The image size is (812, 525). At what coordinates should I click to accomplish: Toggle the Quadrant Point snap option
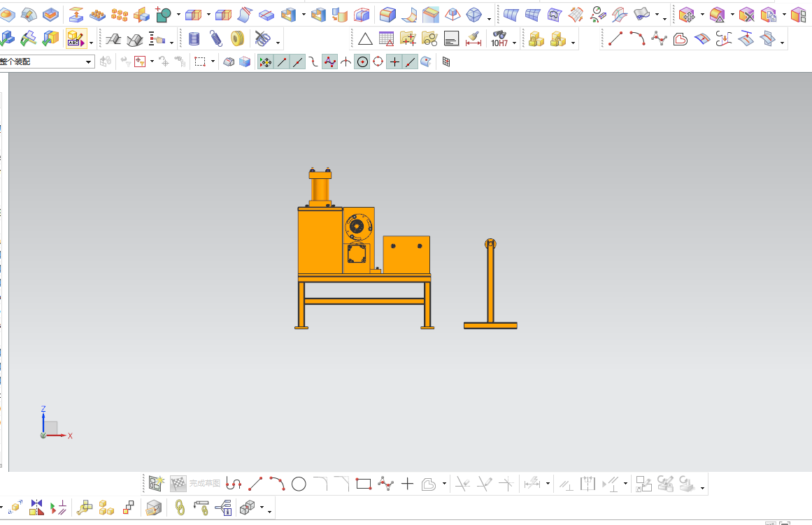point(378,62)
